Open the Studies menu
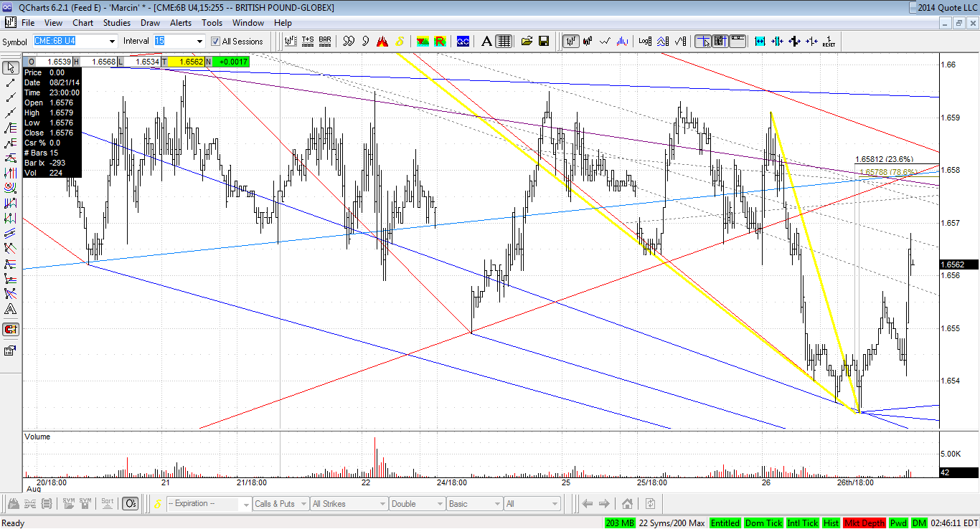 (x=116, y=23)
